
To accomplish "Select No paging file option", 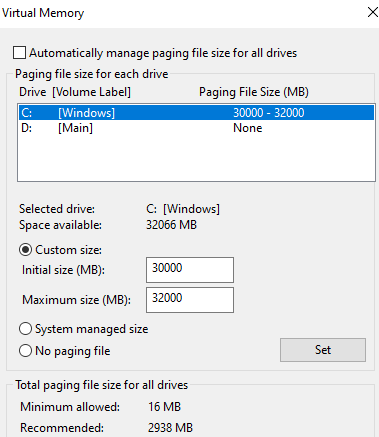I will [25, 351].
